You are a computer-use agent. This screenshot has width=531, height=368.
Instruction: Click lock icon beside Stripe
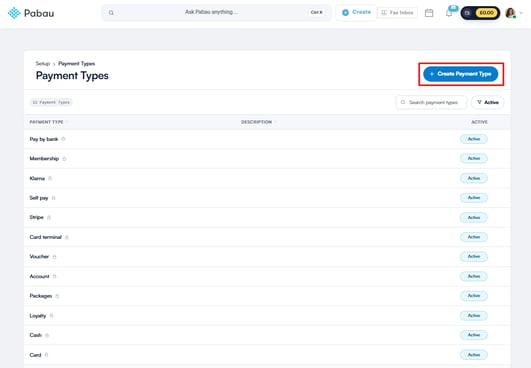49,217
